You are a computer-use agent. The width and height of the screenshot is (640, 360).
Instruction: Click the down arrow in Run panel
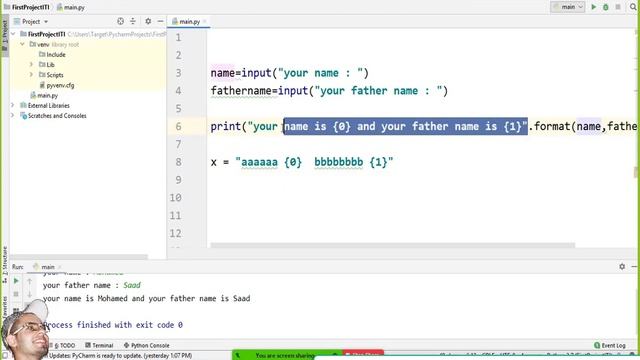pos(29,294)
